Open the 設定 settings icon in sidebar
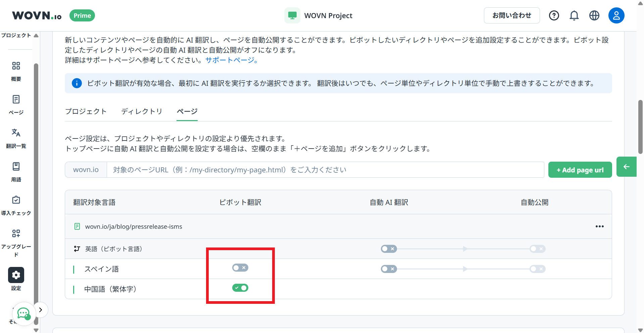The image size is (644, 333). 16,275
